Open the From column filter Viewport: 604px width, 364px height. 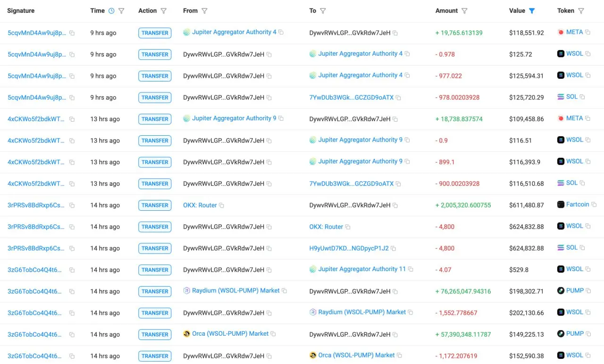coord(204,11)
